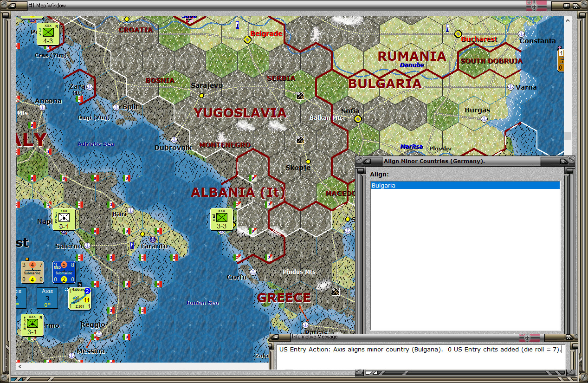Click the yellow capital hexagon at Belgrade
Image resolution: width=588 pixels, height=383 pixels.
pos(247,39)
